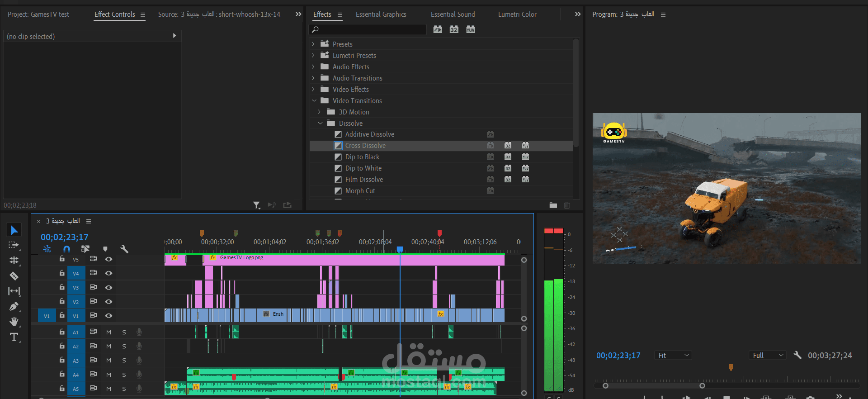Expand the Presets folder
This screenshot has width=868, height=399.
tap(313, 44)
